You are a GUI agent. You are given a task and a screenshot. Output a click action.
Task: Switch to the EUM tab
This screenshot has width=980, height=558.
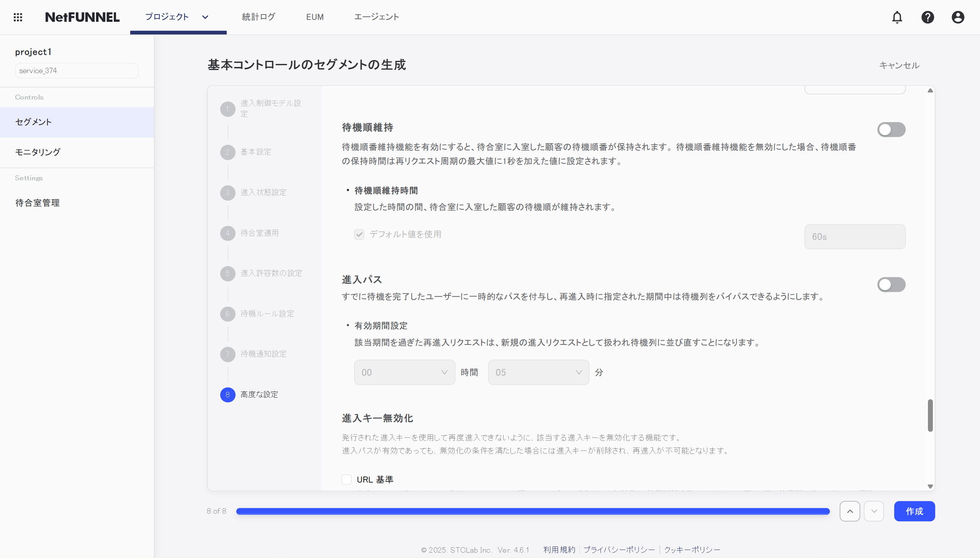[x=315, y=17]
